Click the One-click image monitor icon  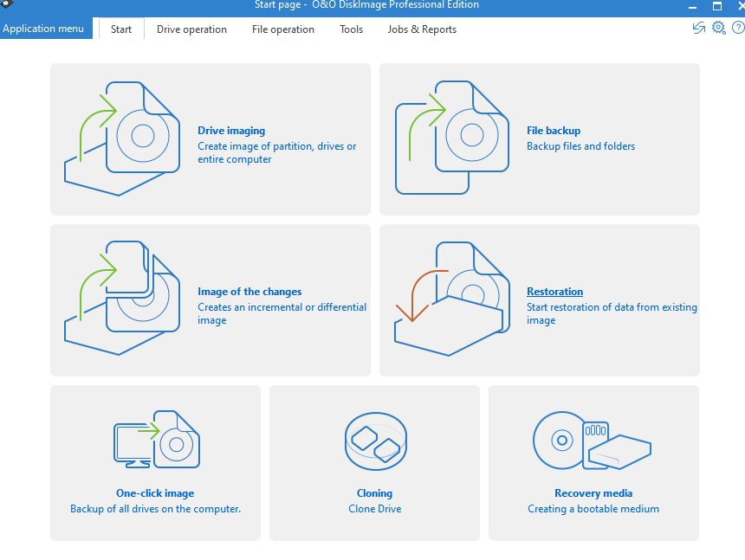(156, 440)
